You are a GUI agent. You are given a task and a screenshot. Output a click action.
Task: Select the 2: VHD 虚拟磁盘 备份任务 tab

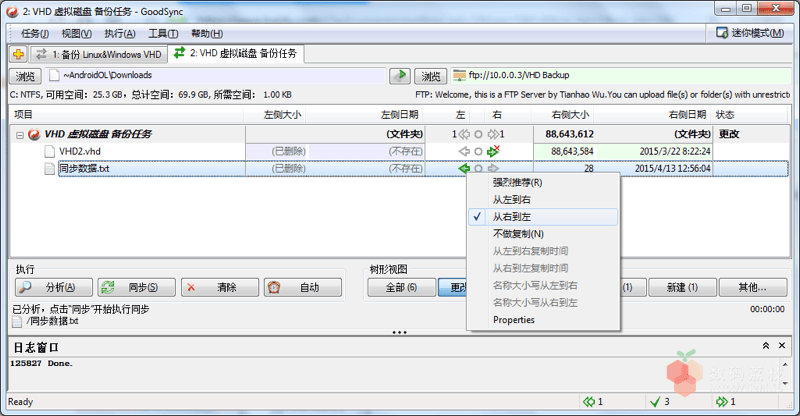coord(236,53)
